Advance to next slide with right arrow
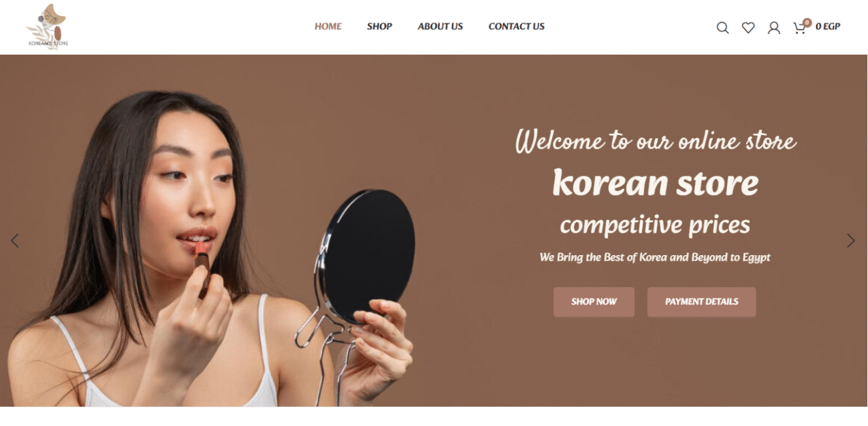This screenshot has height=426, width=868. click(x=851, y=240)
